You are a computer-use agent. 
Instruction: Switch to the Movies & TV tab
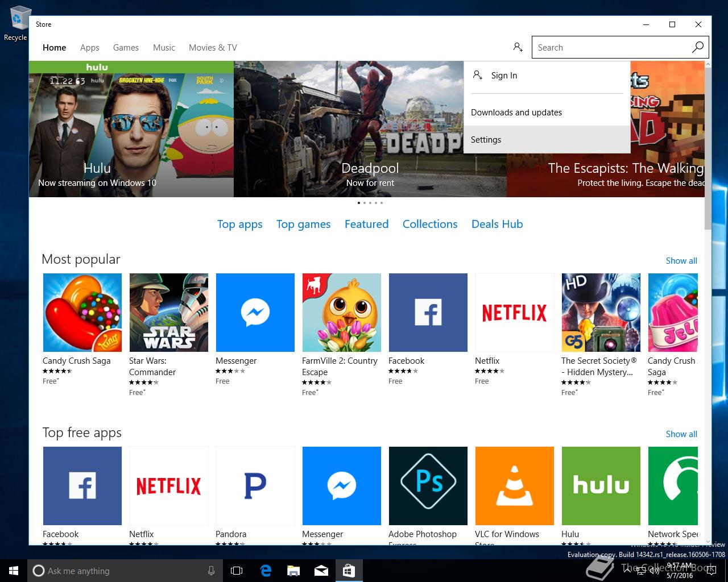click(x=213, y=48)
